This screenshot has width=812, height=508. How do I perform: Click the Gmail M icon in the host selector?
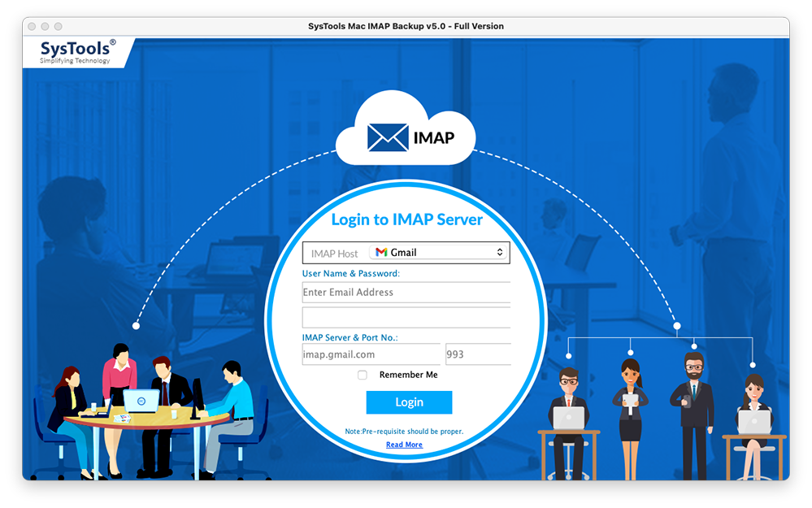[382, 252]
